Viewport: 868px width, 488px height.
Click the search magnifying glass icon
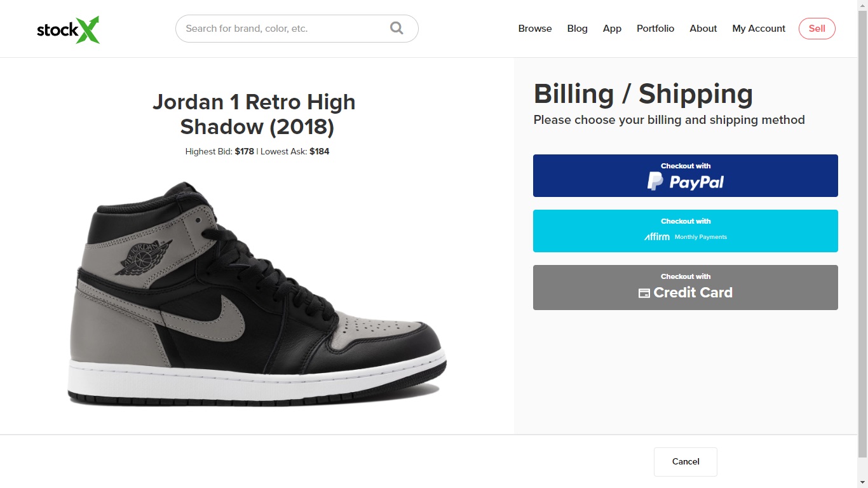(x=397, y=29)
